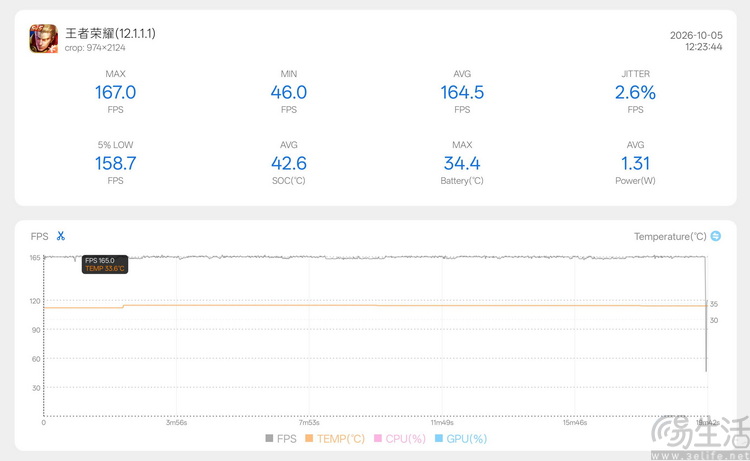Enable GPU(%) series in chart legend

(x=461, y=439)
